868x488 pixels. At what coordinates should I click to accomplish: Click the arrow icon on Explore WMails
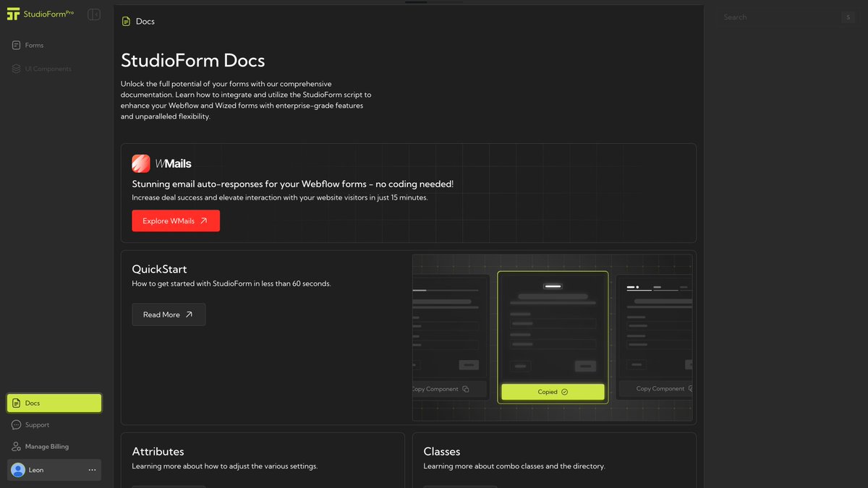pyautogui.click(x=204, y=221)
